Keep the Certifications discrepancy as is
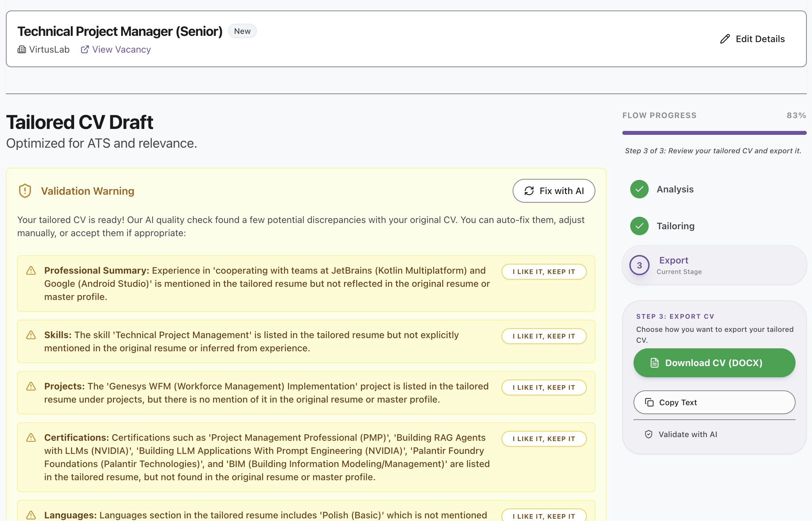Screen dimensions: 812x521 (544, 439)
